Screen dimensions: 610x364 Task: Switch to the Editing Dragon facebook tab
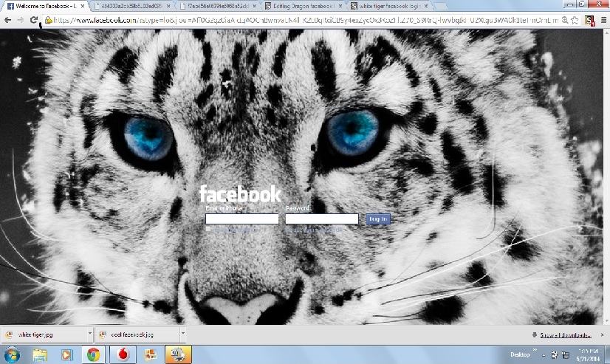[x=303, y=6]
